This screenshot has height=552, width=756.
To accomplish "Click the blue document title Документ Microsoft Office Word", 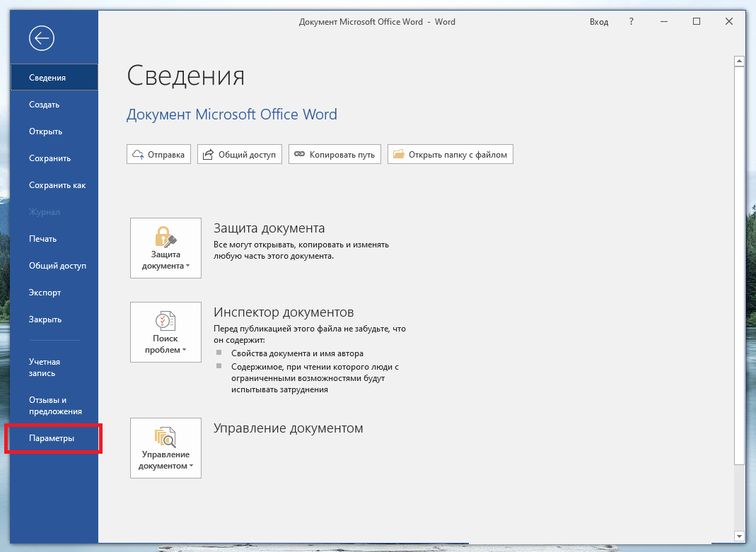I will tap(232, 114).
